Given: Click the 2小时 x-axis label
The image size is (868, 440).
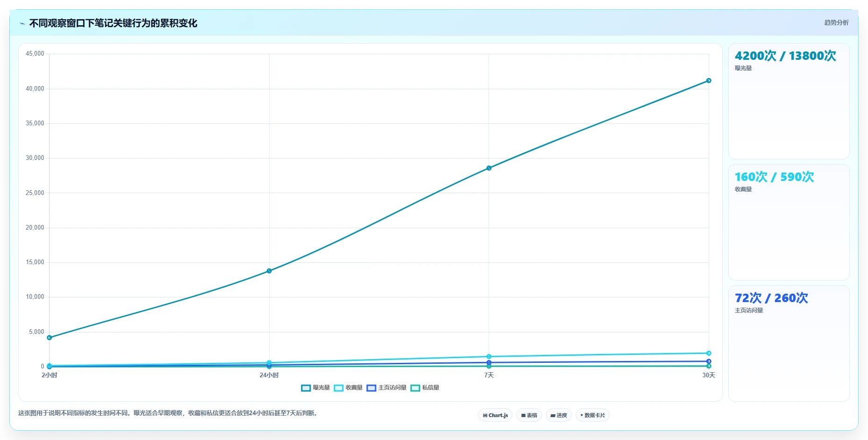Looking at the screenshot, I should [x=50, y=375].
